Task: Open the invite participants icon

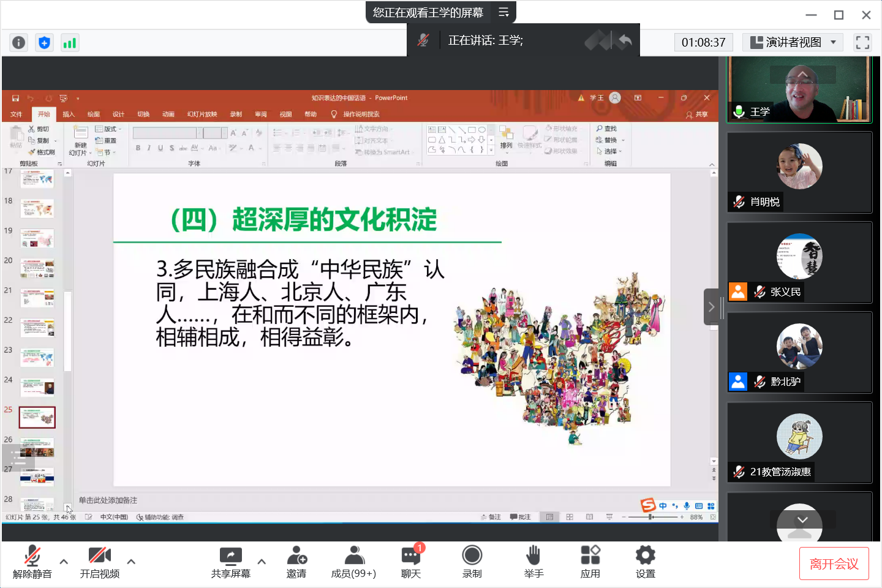Action: 296,561
